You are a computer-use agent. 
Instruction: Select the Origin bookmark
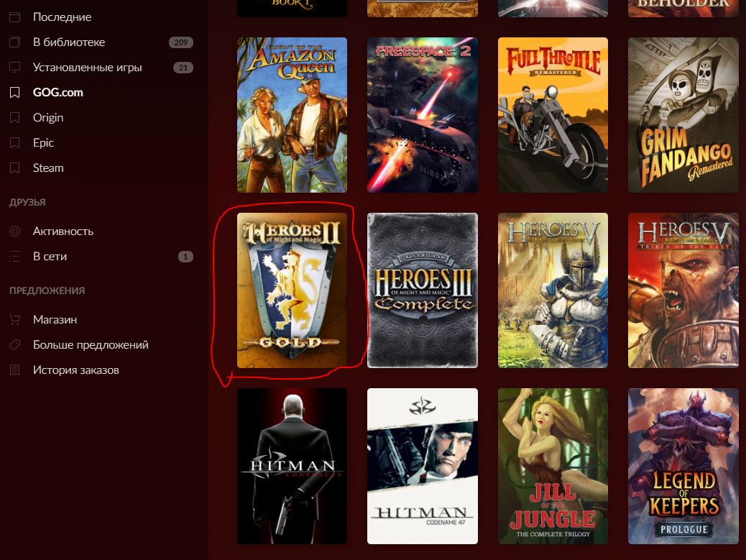point(48,117)
